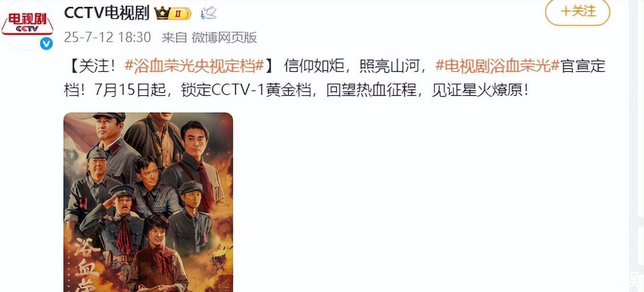Viewport: 644px width, 292px height.
Task: Click text line 锁定CCTV-1黄金档
Action: pyautogui.click(x=246, y=90)
